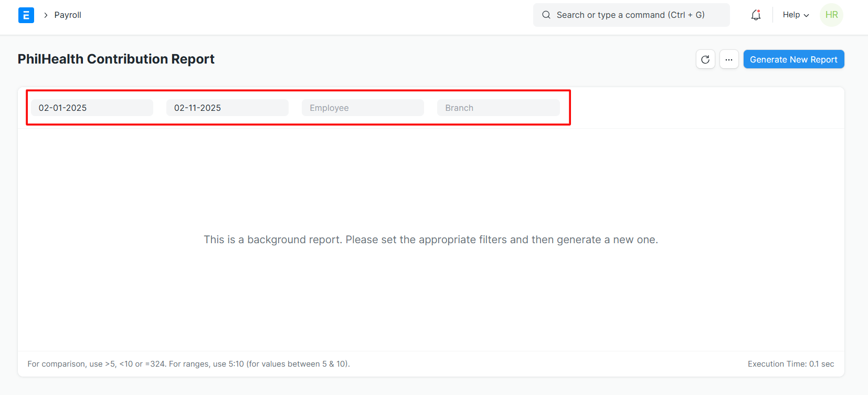This screenshot has width=868, height=395.
Task: Focus the search or command bar
Action: point(631,15)
